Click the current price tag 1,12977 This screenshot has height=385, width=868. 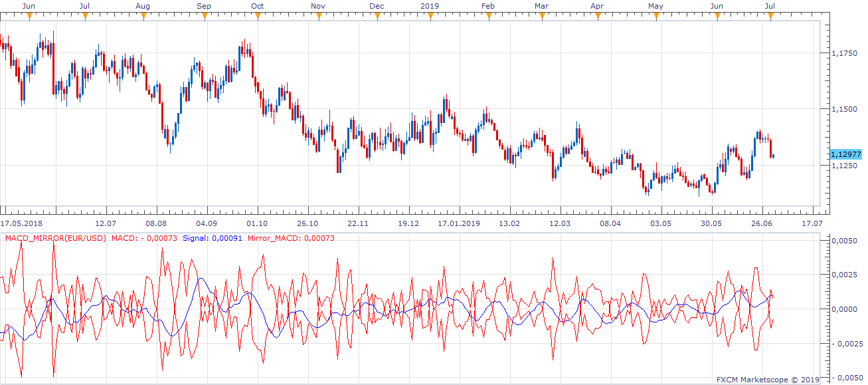click(x=845, y=154)
